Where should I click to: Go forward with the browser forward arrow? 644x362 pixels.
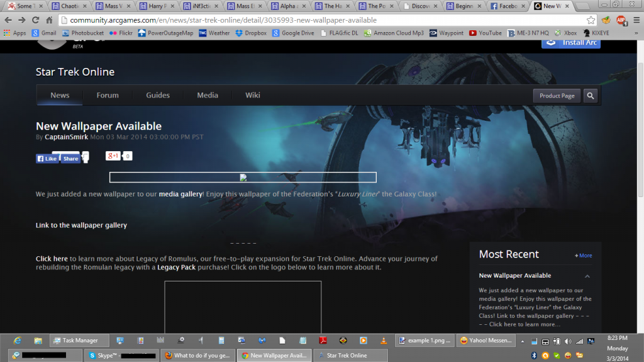(x=22, y=20)
